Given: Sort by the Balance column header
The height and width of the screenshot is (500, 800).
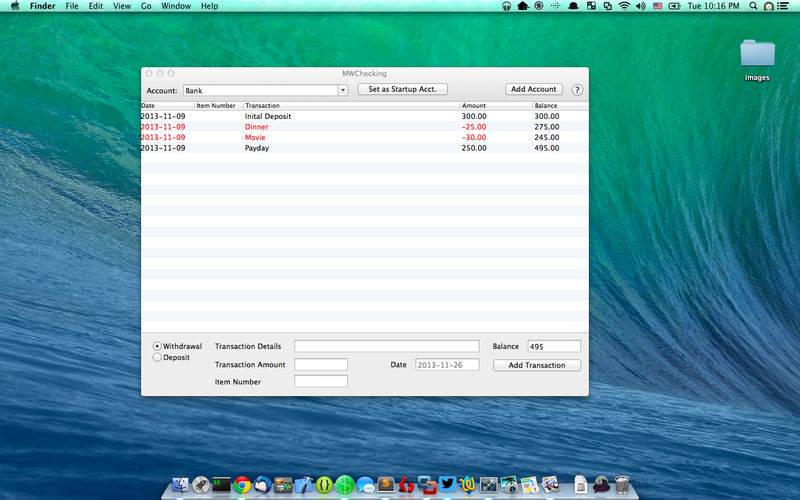Looking at the screenshot, I should point(560,106).
